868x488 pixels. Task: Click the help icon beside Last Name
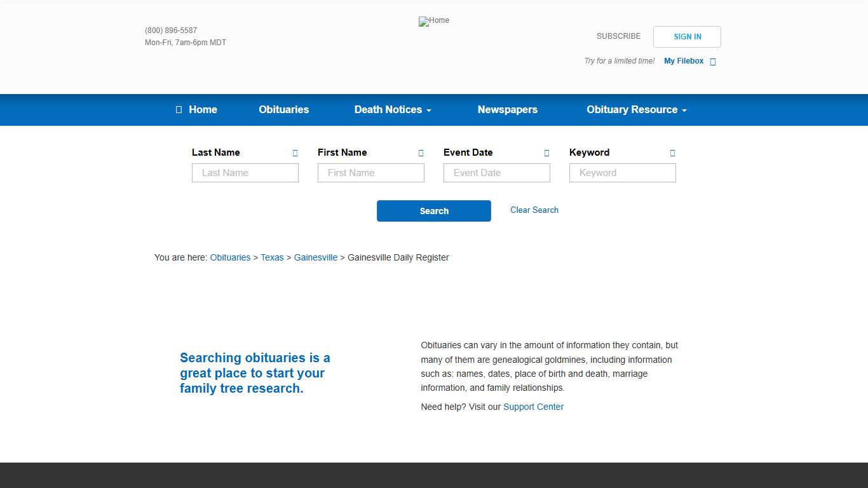pyautogui.click(x=295, y=153)
